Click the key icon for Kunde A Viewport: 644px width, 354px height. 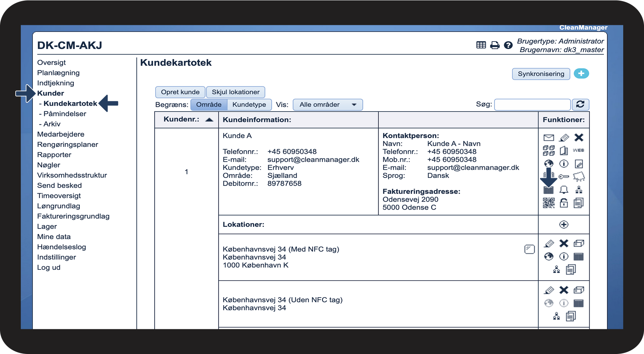click(x=564, y=177)
